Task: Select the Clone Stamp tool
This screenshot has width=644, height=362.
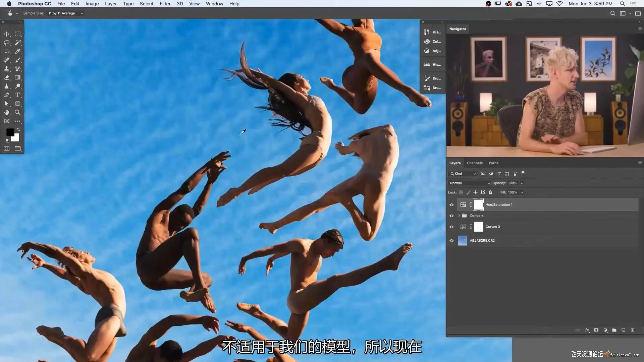Action: (x=6, y=69)
